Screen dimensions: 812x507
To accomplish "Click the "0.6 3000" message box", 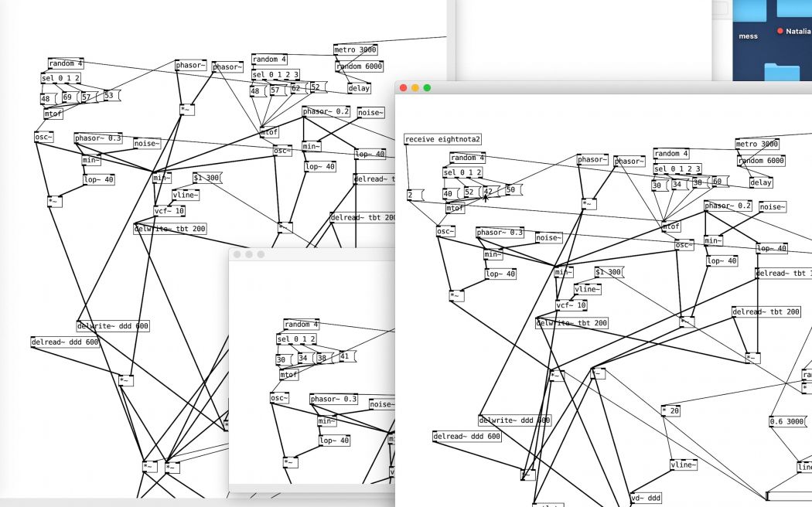I will (x=788, y=422).
